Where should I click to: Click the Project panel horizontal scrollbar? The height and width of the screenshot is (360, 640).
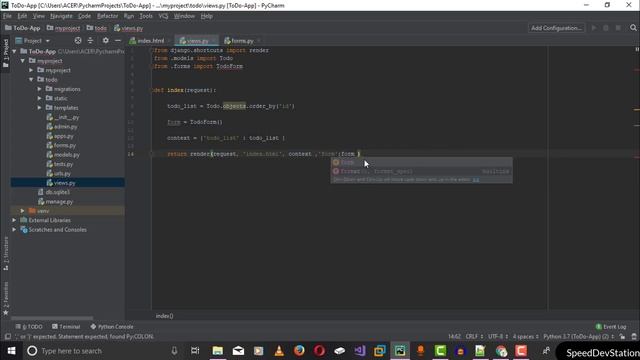[52, 318]
